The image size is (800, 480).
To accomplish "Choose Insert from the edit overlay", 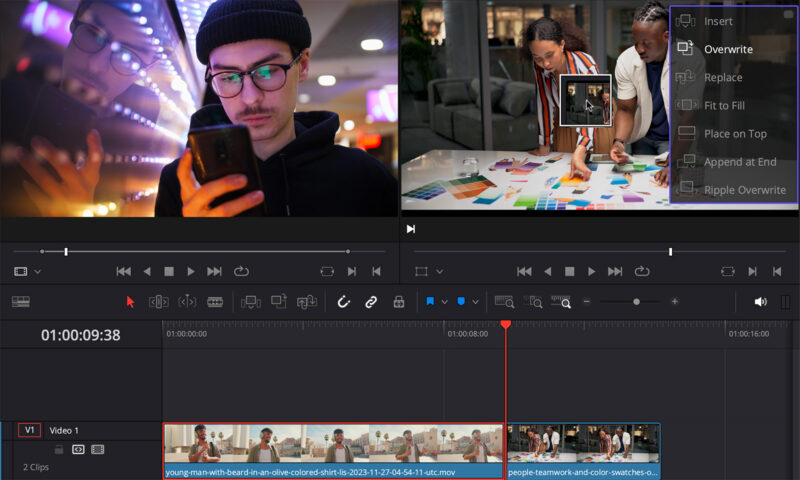I will point(733,21).
